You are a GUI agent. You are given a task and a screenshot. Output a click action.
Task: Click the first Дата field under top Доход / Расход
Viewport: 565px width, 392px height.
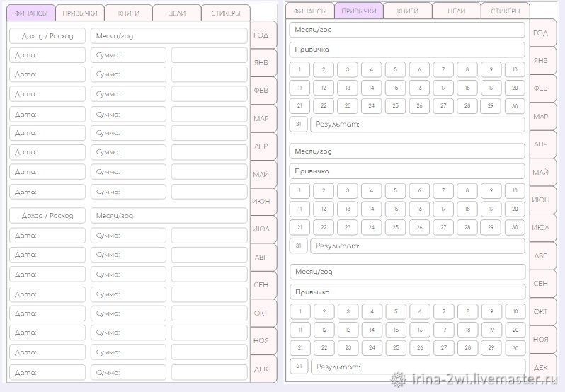(47, 55)
